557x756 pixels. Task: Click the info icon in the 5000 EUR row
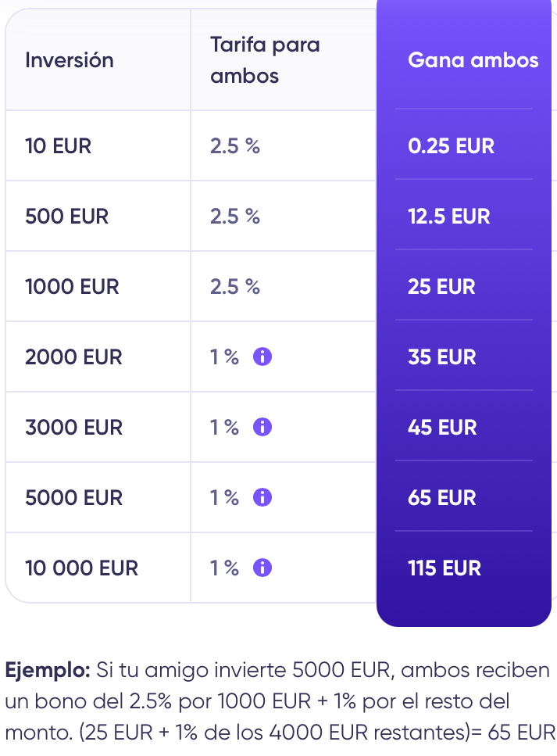pos(262,498)
